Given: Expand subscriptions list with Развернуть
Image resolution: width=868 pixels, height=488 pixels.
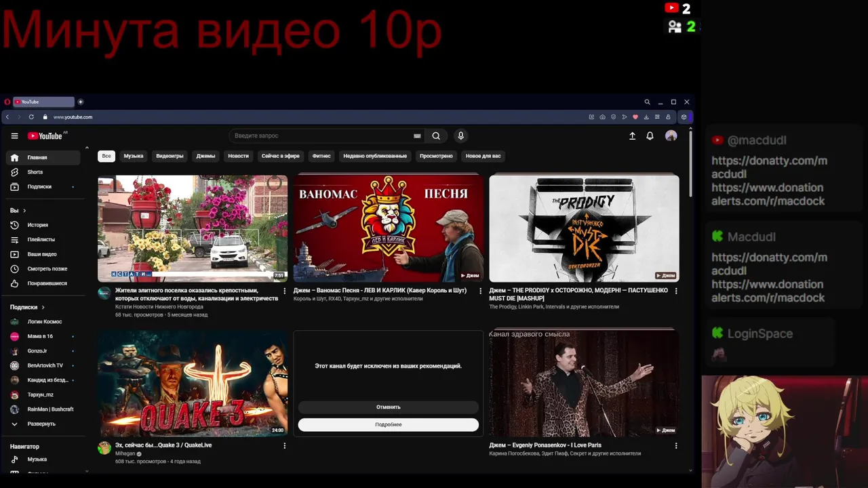Looking at the screenshot, I should click(x=43, y=424).
